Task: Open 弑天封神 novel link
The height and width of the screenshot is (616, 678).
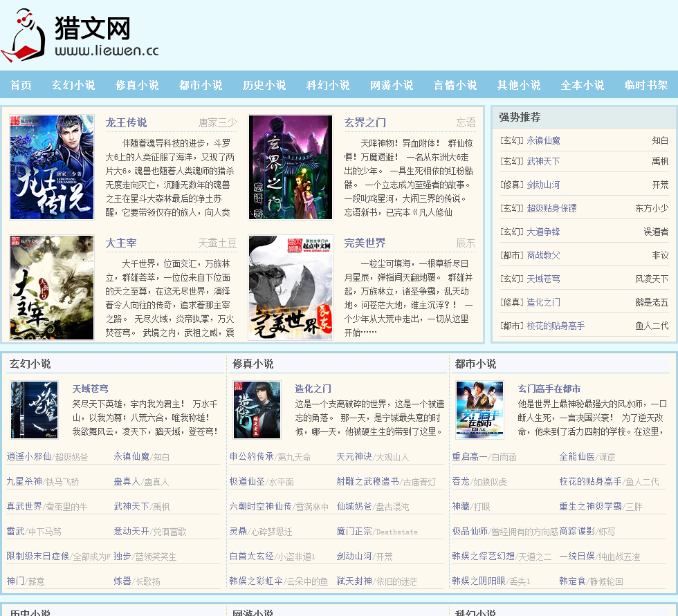Action: pos(354,581)
